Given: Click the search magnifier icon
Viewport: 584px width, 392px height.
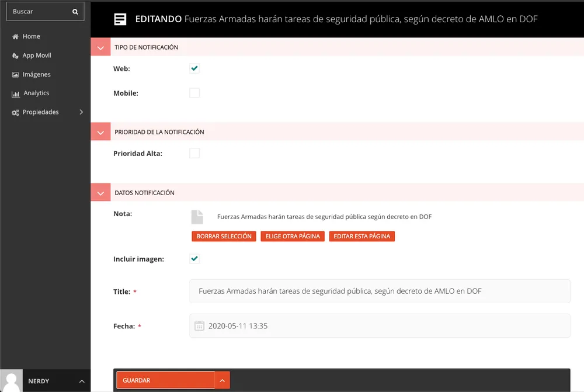Looking at the screenshot, I should (x=75, y=12).
